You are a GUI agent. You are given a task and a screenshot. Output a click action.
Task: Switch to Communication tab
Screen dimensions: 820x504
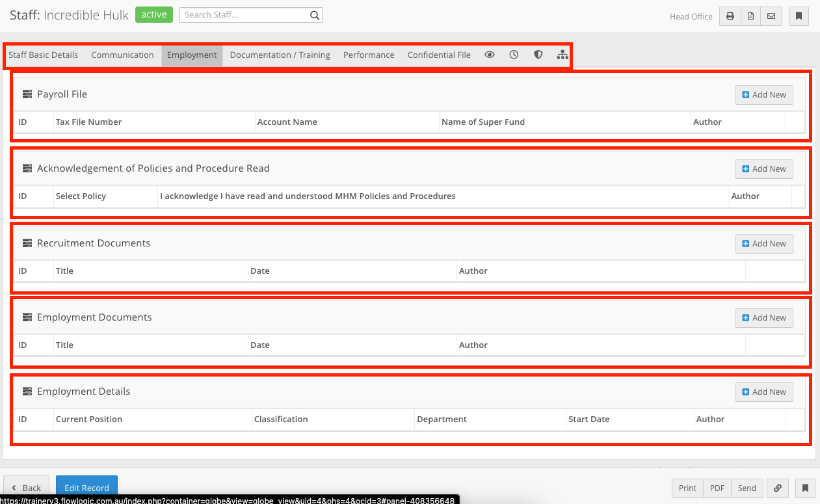(122, 55)
